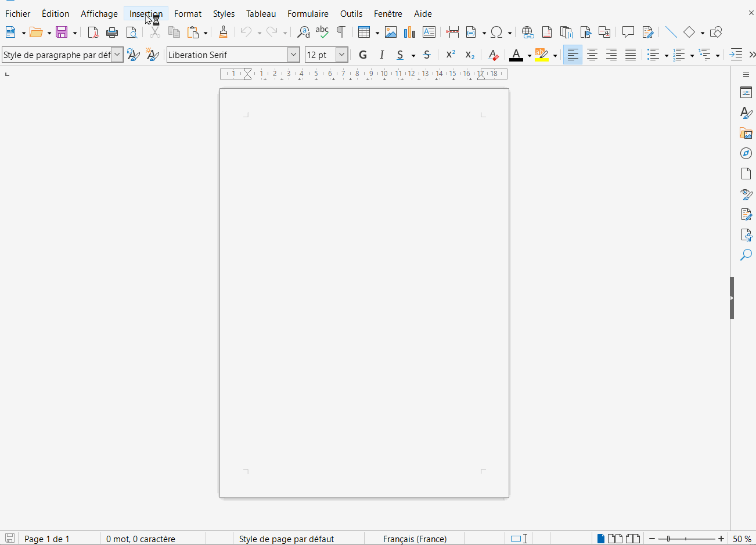Open the font size 12 pt dropdown
This screenshot has height=545, width=756.
(x=342, y=55)
